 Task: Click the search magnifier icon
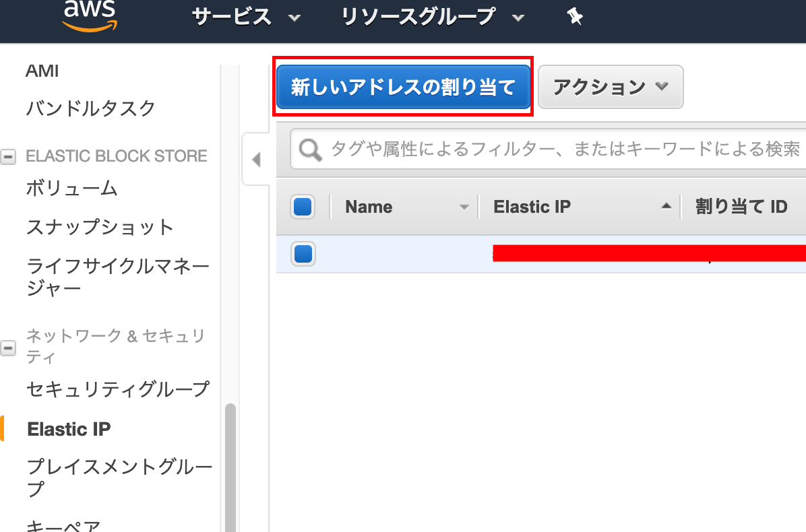pyautogui.click(x=310, y=149)
